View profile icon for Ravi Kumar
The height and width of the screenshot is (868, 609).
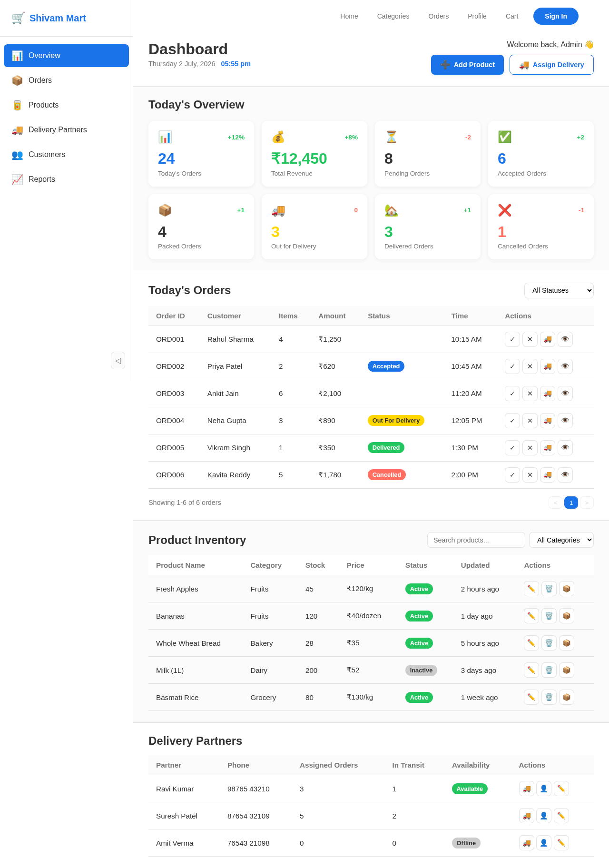(x=544, y=789)
